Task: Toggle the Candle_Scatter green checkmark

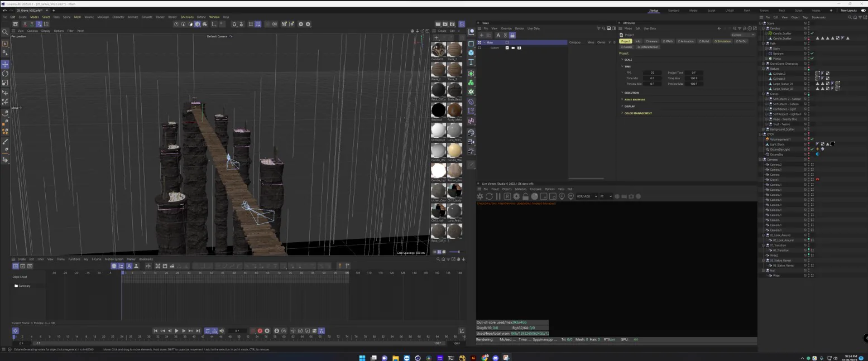Action: (x=812, y=33)
